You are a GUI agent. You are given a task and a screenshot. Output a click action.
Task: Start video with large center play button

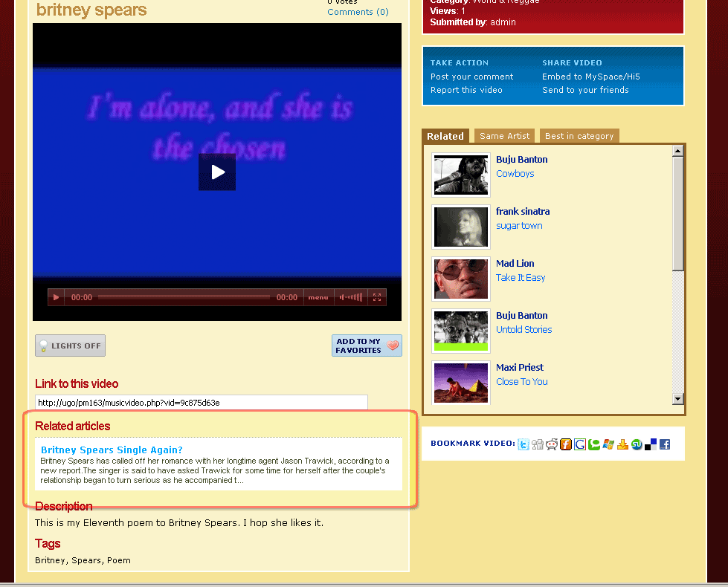tap(217, 172)
